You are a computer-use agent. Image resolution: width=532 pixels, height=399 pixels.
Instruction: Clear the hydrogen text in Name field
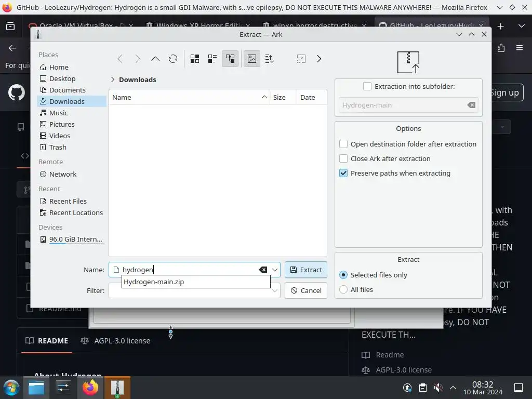click(263, 270)
